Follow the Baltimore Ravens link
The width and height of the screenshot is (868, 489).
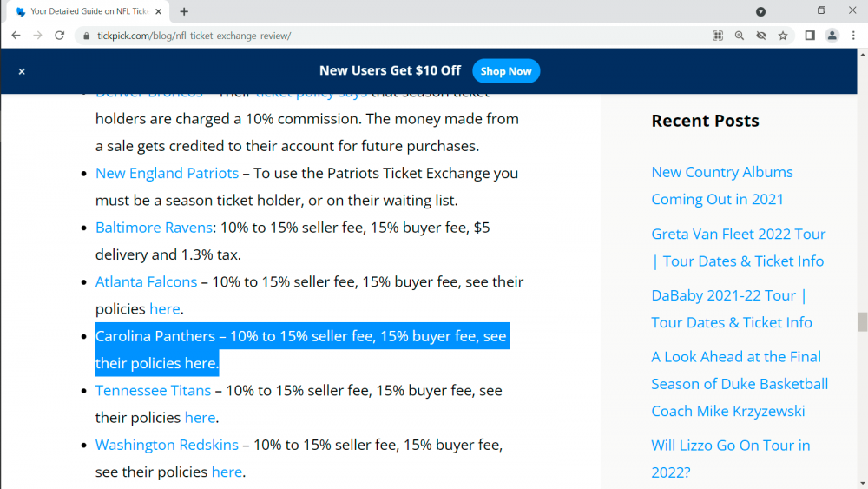154,228
